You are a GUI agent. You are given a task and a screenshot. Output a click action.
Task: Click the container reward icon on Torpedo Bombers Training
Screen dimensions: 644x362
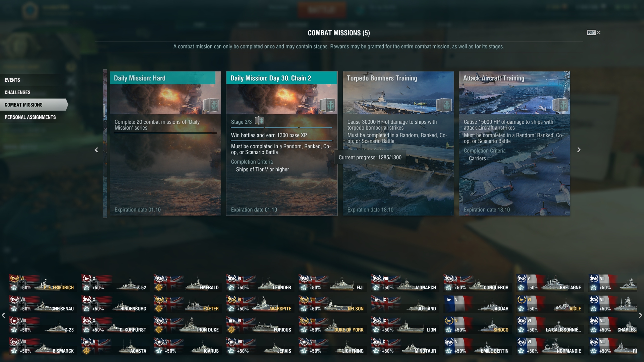point(444,105)
